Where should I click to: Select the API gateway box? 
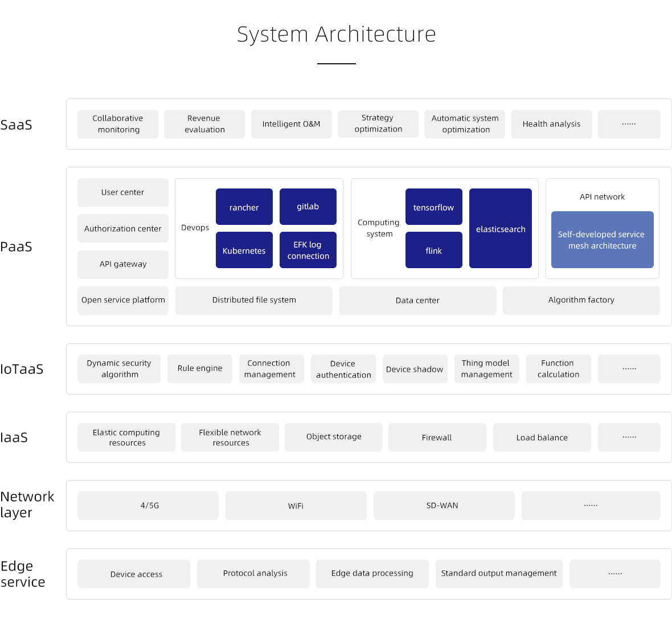pyautogui.click(x=123, y=264)
